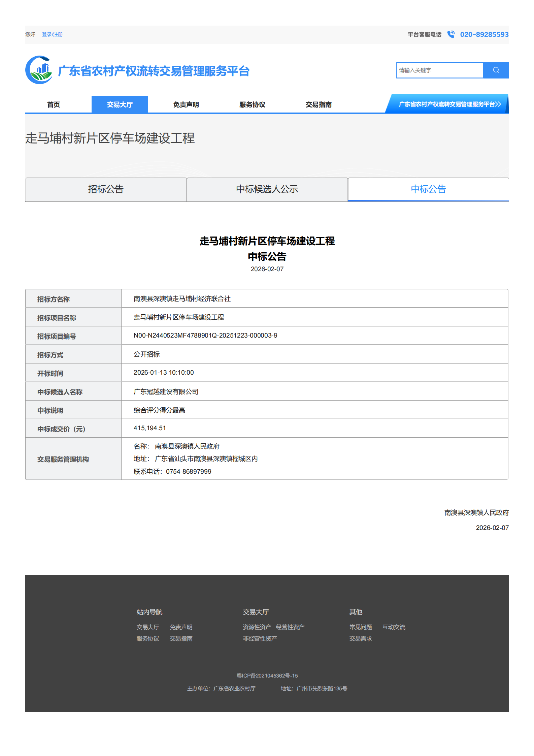534x756 pixels.
Task: Open the 首页 navigation menu item
Action: [54, 104]
